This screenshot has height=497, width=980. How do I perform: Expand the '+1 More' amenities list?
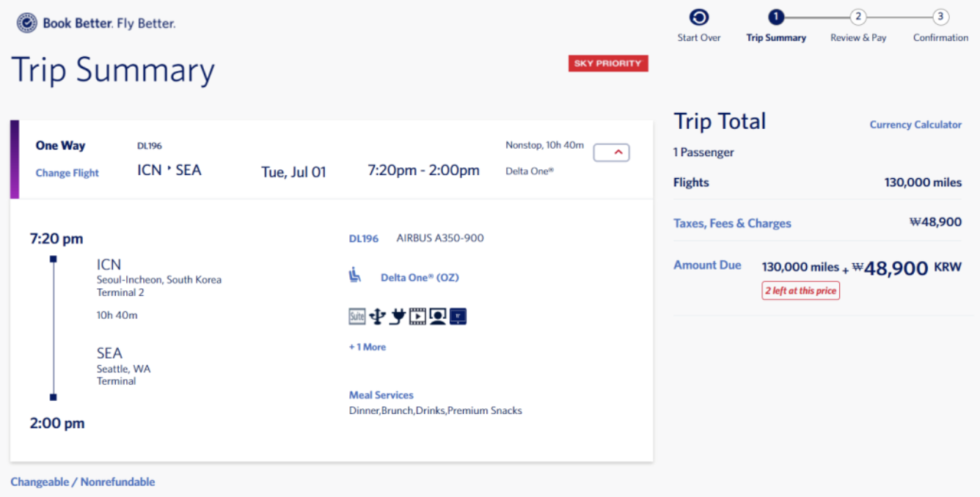point(367,347)
